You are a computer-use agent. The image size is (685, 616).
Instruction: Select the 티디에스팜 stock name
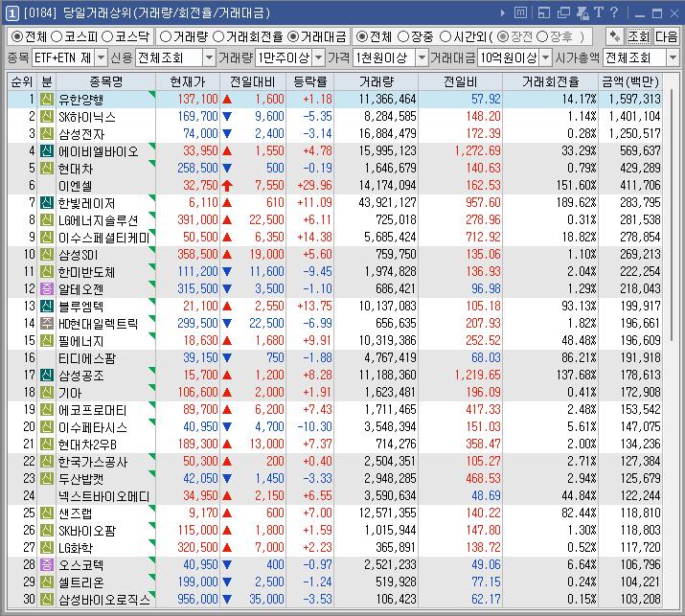click(x=87, y=358)
